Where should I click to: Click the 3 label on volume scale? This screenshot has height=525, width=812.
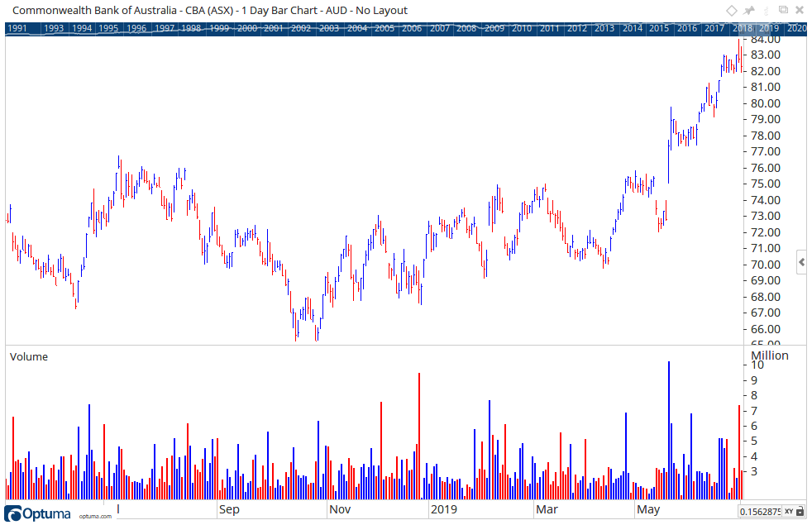coord(754,471)
